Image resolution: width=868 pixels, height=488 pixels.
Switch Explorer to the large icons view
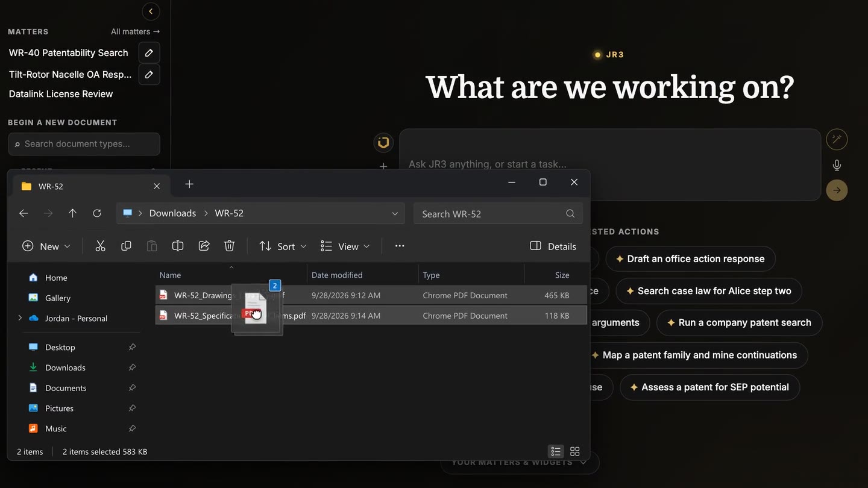[574, 451]
